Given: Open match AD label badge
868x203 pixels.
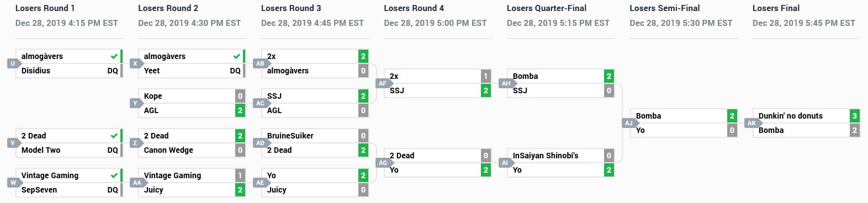Looking at the screenshot, I should (x=260, y=143).
